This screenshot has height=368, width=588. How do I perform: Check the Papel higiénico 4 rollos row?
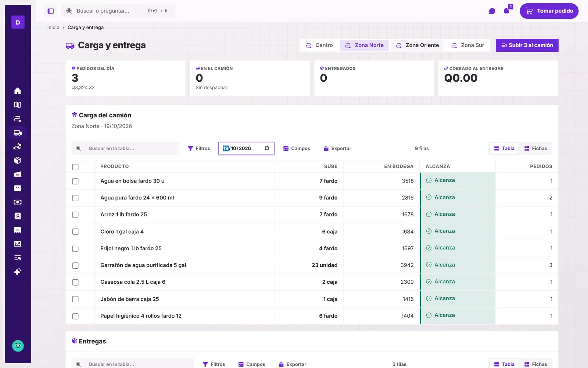(x=75, y=316)
